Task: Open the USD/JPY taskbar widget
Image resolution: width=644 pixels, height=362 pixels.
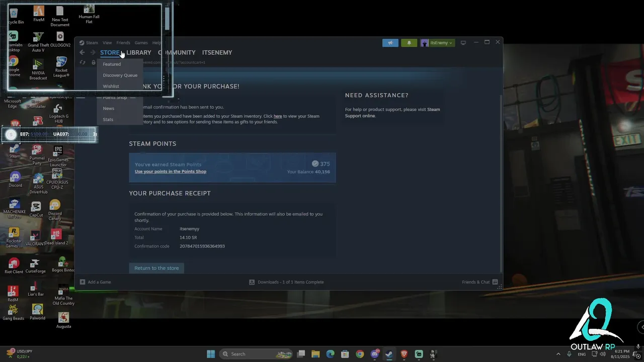Action: [20, 354]
